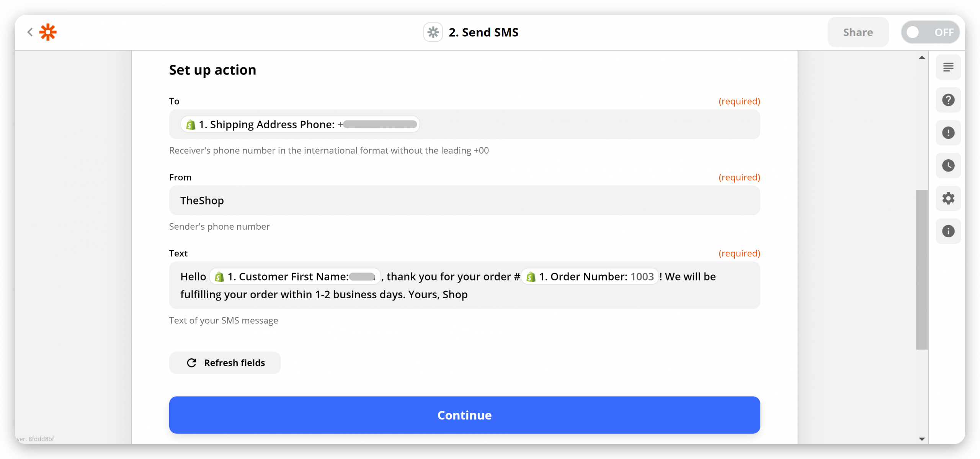This screenshot has width=980, height=459.
Task: Toggle the Zap OFF switch on
Action: pos(930,32)
